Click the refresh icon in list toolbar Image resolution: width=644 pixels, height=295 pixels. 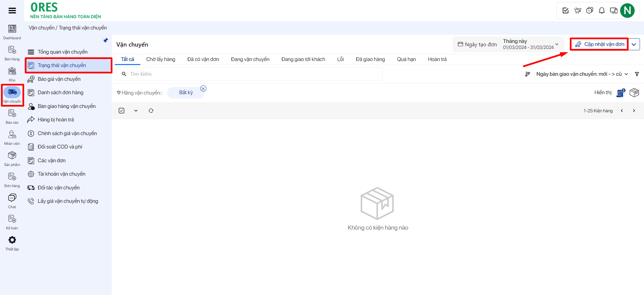(x=151, y=111)
